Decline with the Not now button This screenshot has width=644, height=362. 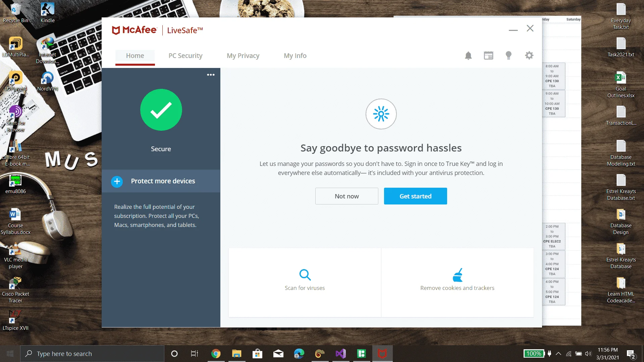coord(347,196)
